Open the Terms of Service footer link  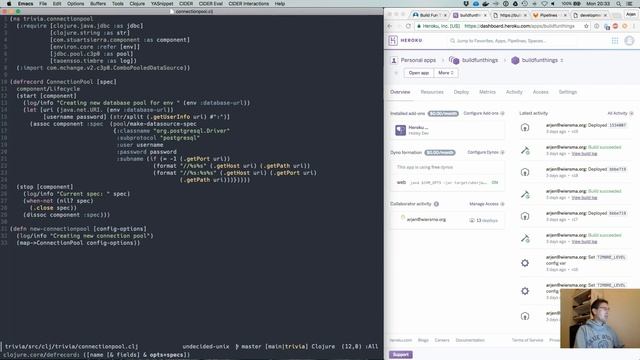(527, 340)
